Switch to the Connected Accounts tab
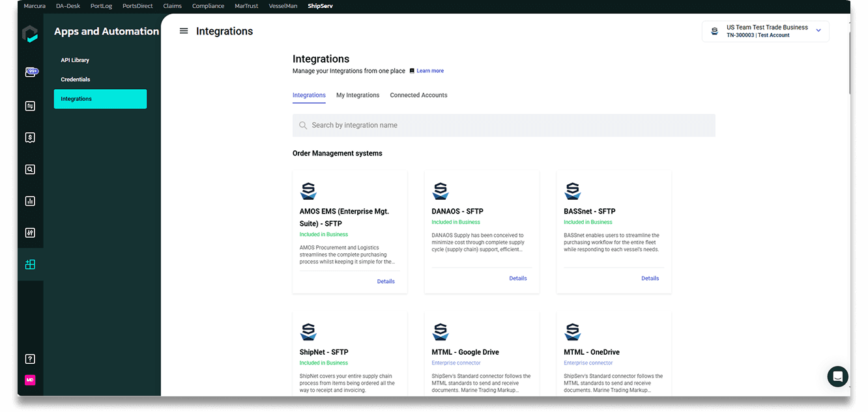 tap(418, 95)
